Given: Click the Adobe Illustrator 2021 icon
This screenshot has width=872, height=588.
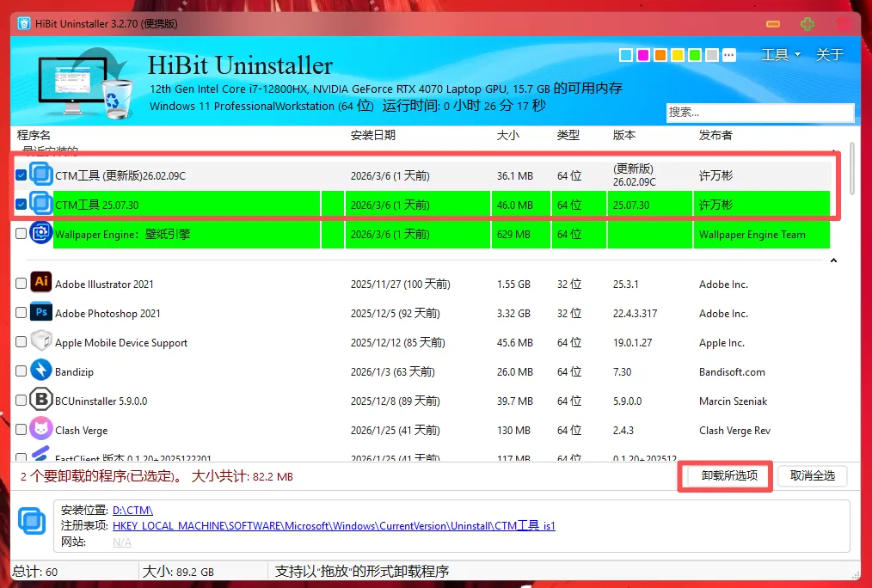Looking at the screenshot, I should tap(41, 282).
